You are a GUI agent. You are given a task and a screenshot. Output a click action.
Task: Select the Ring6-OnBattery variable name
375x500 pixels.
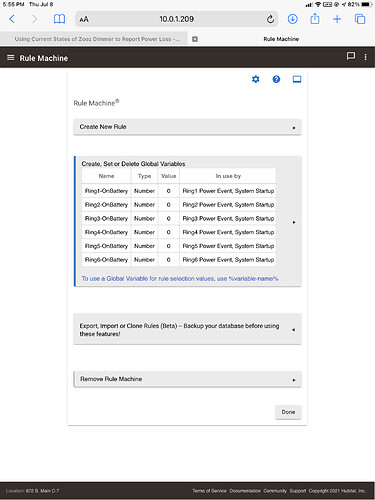coord(106,260)
